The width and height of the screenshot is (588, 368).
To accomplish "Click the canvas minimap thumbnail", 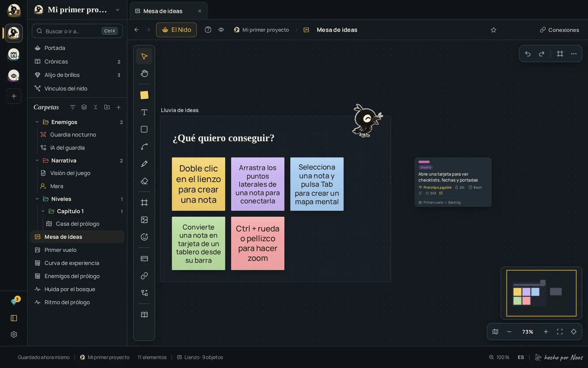I will (x=541, y=293).
